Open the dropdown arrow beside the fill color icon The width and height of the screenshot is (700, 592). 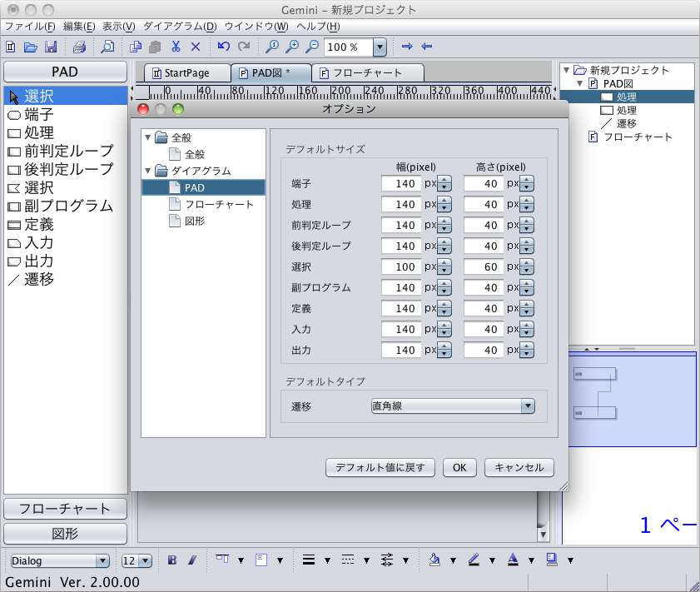(453, 560)
